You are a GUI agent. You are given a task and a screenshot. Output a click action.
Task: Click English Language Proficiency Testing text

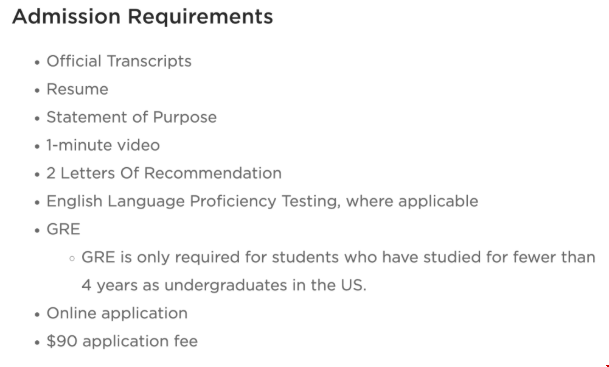193,201
